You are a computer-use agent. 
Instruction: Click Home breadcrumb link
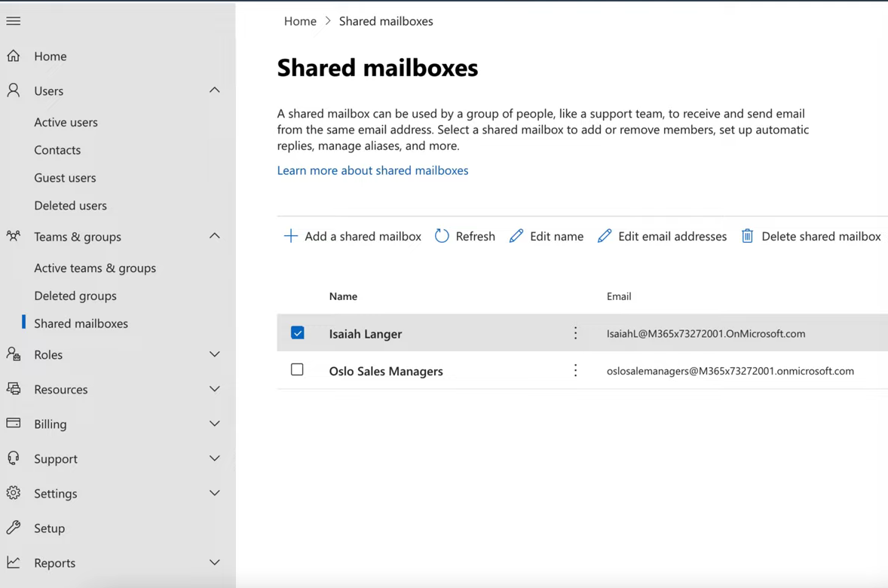[x=300, y=21]
